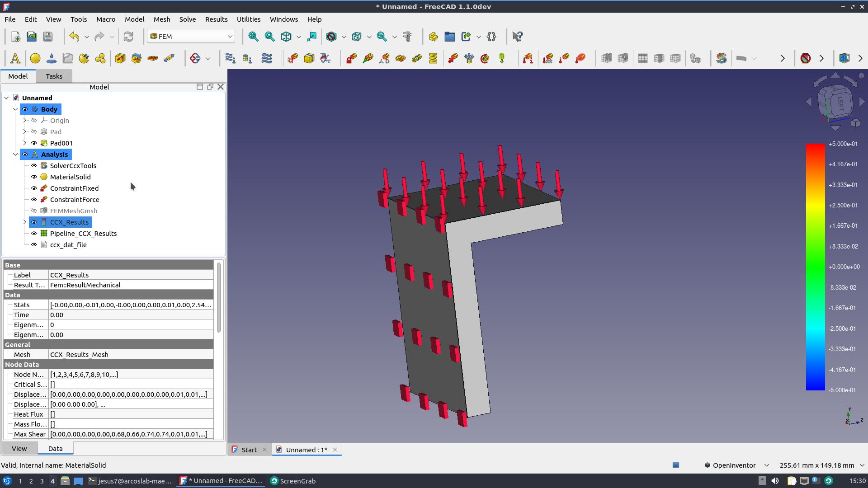Screen dimensions: 868x488
Task: Click the LEFT face of the navigation cube
Action: point(840,103)
